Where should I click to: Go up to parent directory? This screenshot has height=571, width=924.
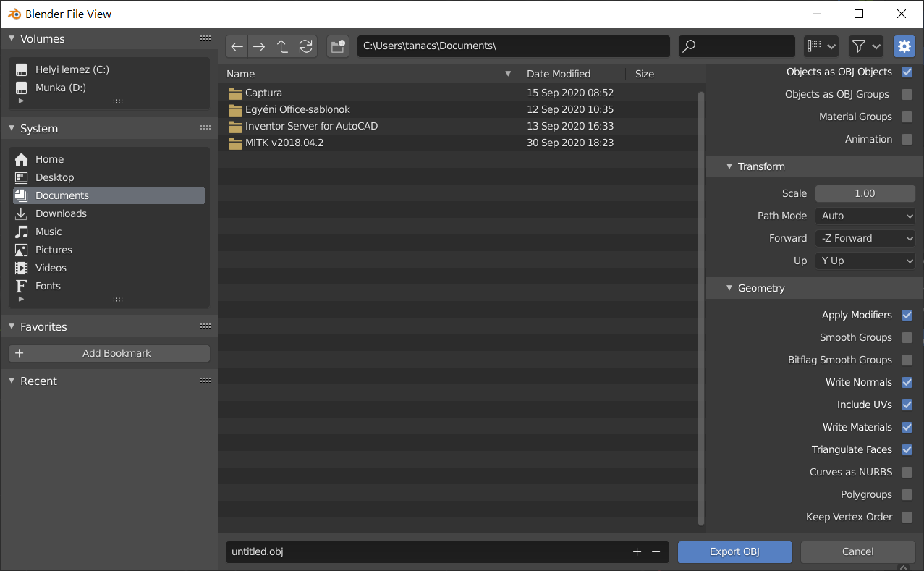click(282, 46)
